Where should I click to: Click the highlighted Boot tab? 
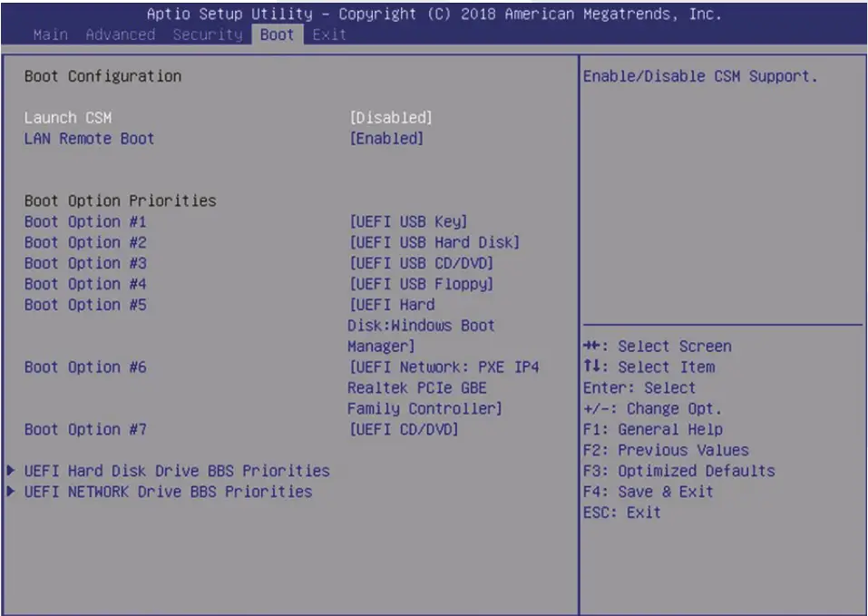click(276, 34)
